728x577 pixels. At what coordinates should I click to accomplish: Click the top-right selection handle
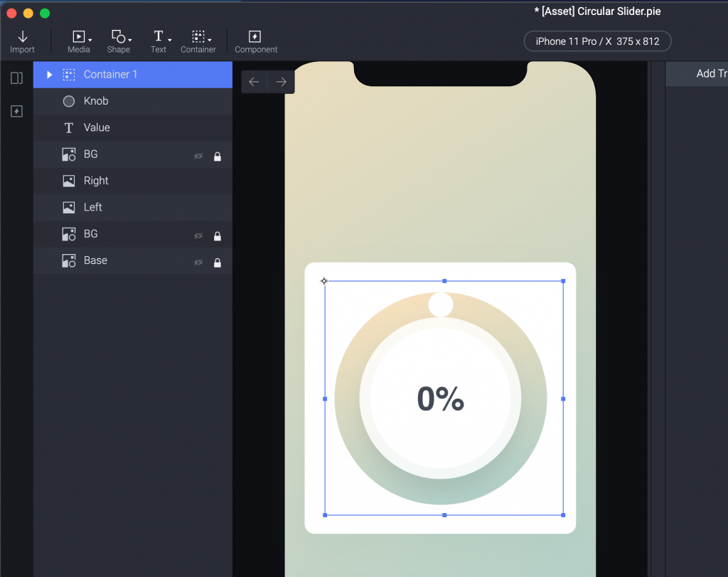point(563,281)
